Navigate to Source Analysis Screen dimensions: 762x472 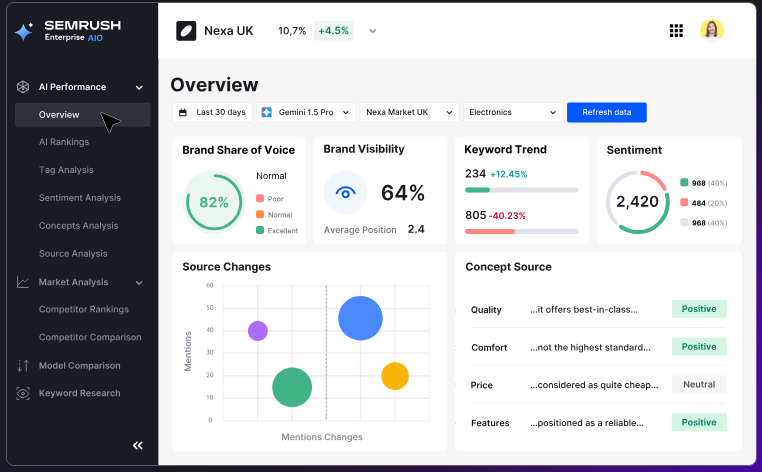tap(73, 254)
